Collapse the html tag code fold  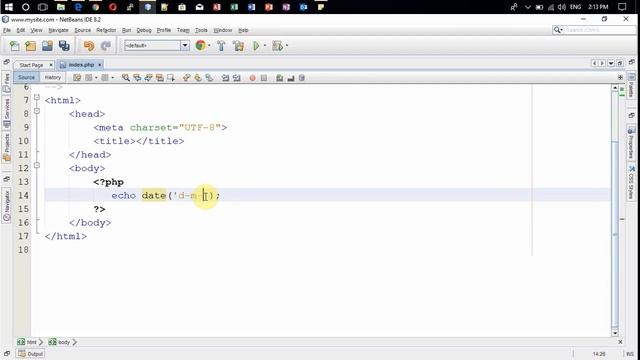pyautogui.click(x=37, y=98)
